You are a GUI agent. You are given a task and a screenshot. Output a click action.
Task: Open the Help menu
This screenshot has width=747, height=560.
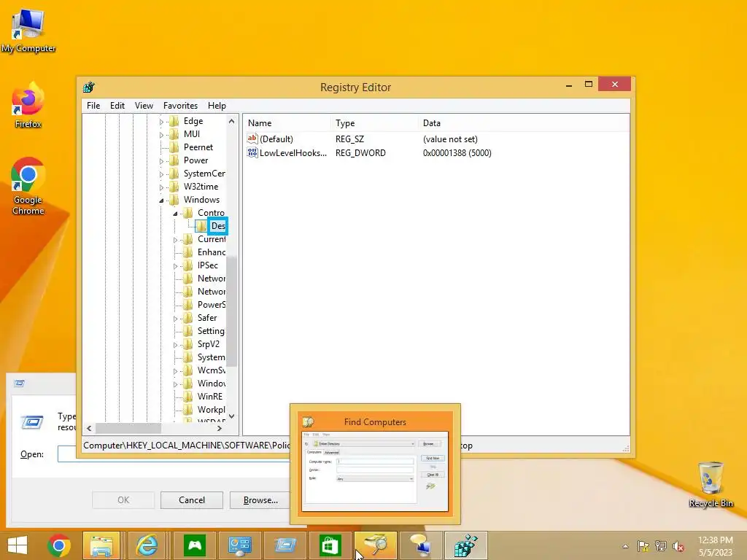(217, 106)
